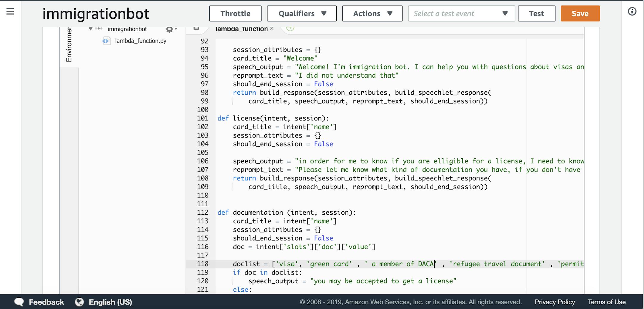The height and width of the screenshot is (309, 644).
Task: Add a new editor tab with plus icon
Action: [x=290, y=28]
